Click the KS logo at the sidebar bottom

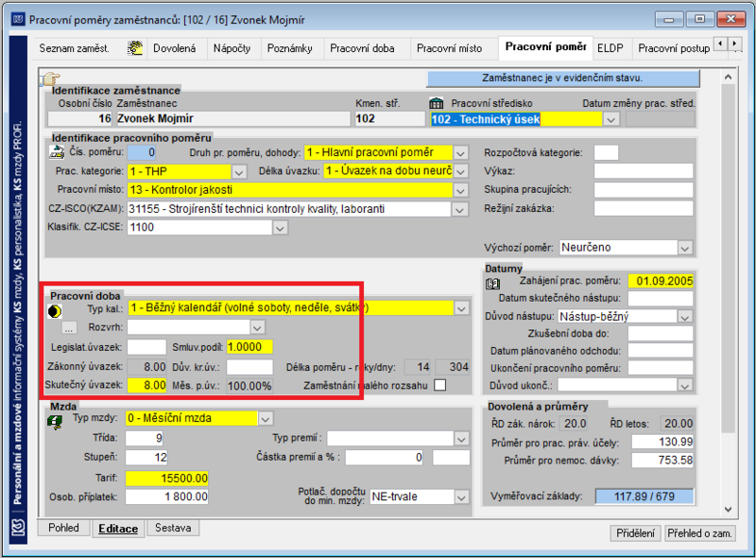[18, 527]
